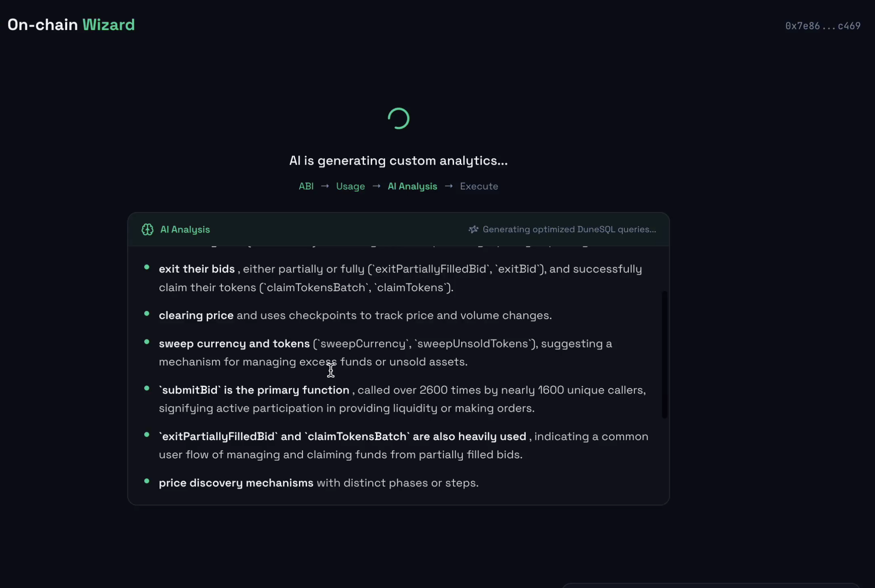The image size is (875, 588).
Task: Select the AI Analysis pipeline step
Action: point(412,186)
